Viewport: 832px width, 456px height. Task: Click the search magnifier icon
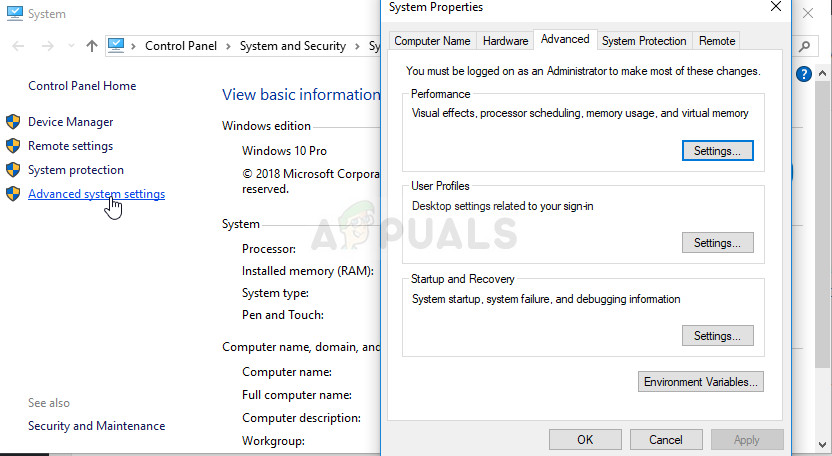(x=804, y=47)
